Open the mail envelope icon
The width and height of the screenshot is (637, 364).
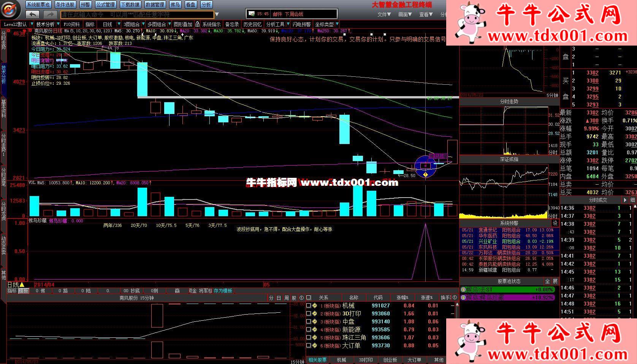pos(251,14)
